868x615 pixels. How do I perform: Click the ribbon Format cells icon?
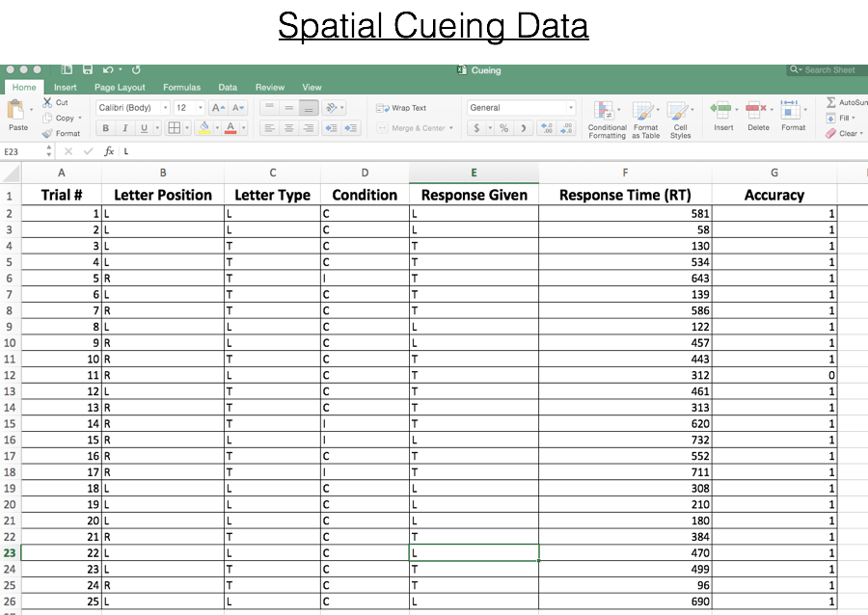(790, 109)
